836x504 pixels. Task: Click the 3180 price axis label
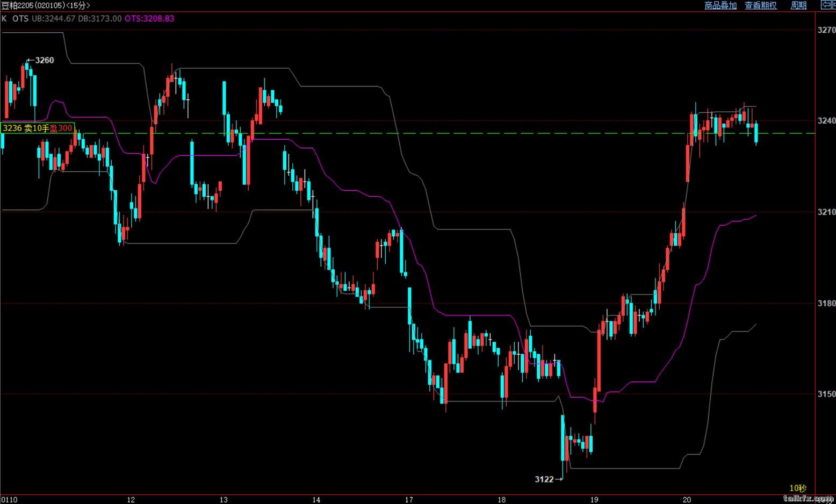(x=826, y=303)
